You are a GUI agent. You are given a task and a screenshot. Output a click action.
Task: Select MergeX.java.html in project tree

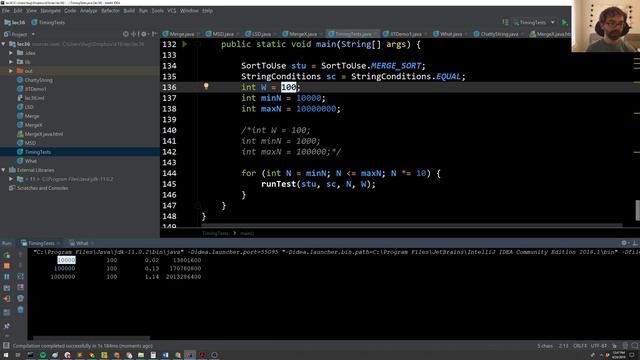tap(44, 134)
